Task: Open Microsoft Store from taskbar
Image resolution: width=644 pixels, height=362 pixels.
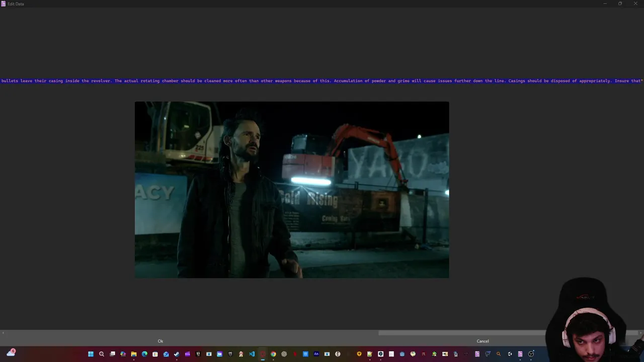Action: pos(155,354)
